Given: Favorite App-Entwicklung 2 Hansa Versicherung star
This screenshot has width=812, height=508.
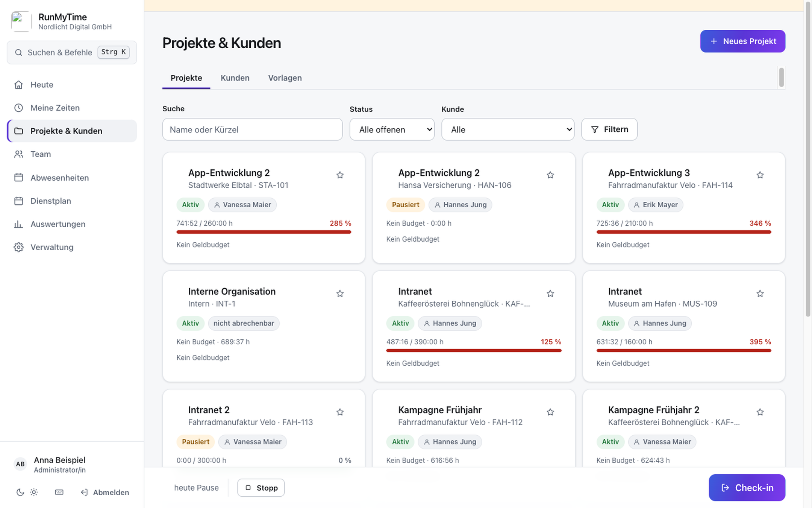Looking at the screenshot, I should pos(550,175).
